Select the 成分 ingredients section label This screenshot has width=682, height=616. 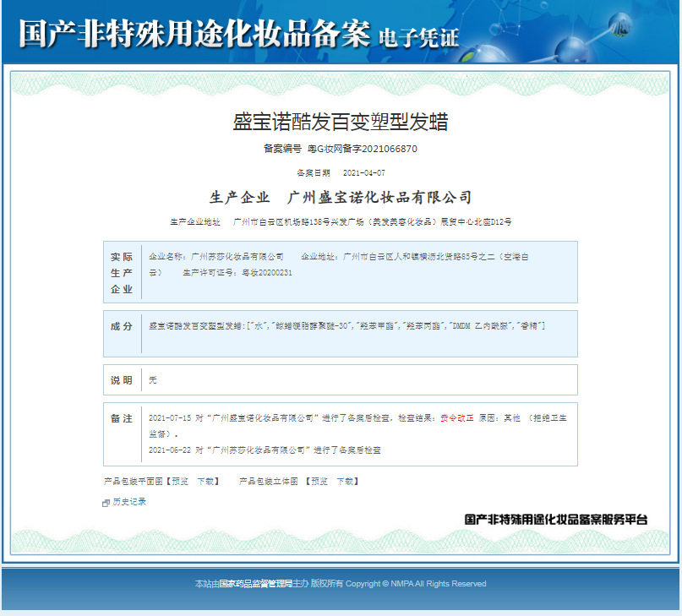coord(122,326)
